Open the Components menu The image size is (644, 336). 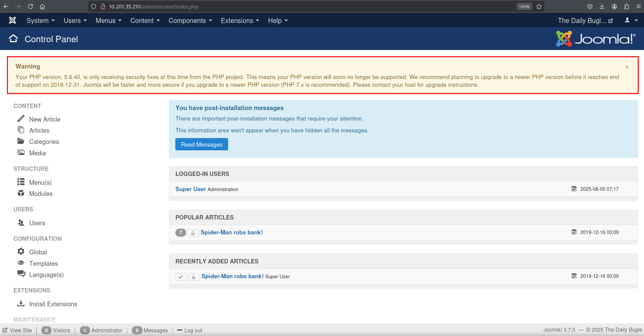coord(190,21)
